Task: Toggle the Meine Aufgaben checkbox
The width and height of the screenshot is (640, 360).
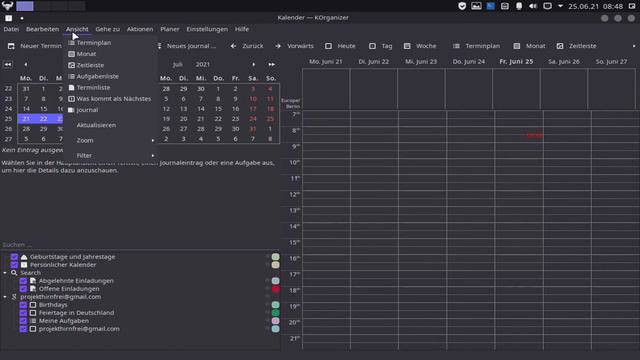Action: pos(23,321)
